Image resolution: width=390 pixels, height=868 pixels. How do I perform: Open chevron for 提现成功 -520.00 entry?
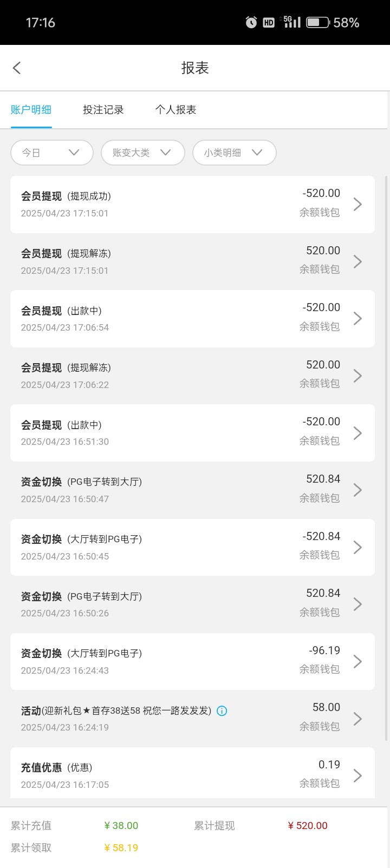point(357,204)
